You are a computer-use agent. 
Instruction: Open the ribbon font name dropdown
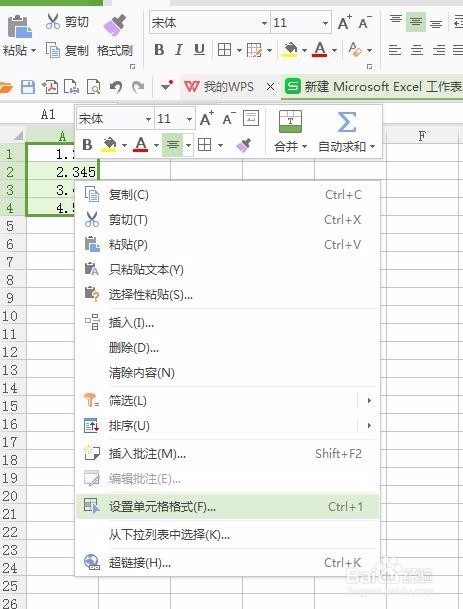click(x=264, y=23)
